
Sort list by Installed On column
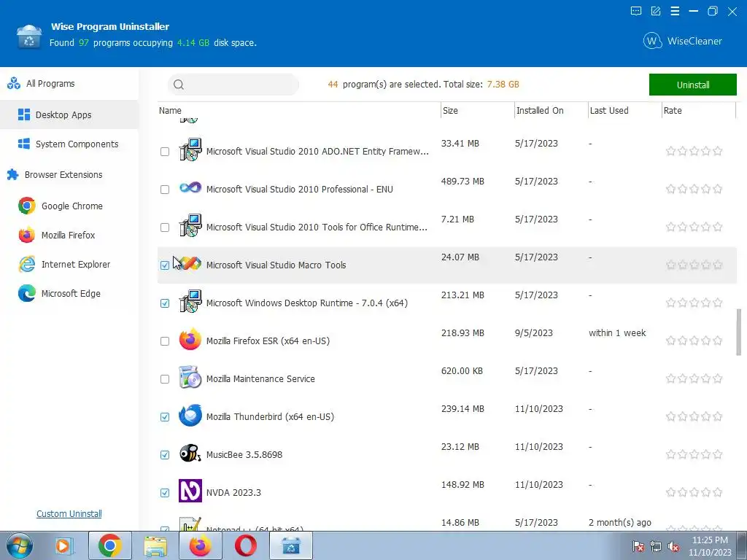tap(540, 111)
